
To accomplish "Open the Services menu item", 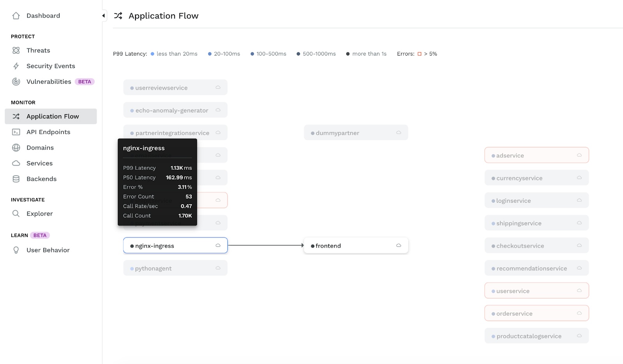I will [x=39, y=163].
